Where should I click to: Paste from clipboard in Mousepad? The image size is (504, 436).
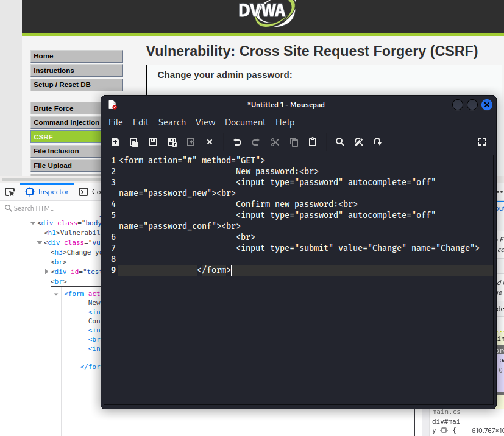(x=313, y=142)
